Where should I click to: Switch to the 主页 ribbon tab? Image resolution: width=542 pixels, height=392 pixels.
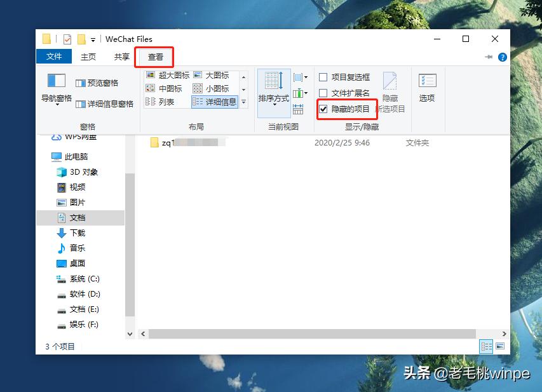[x=88, y=56]
